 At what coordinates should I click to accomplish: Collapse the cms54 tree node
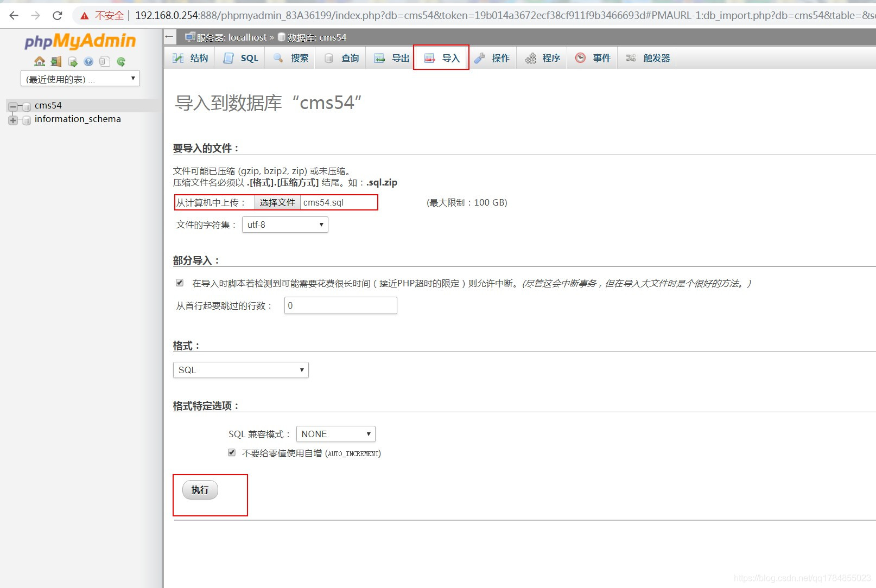coord(13,106)
